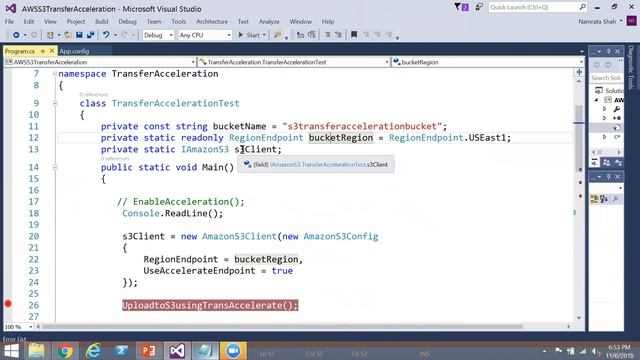
Task: Click the Team Explorer tab icon
Action: click(607, 162)
